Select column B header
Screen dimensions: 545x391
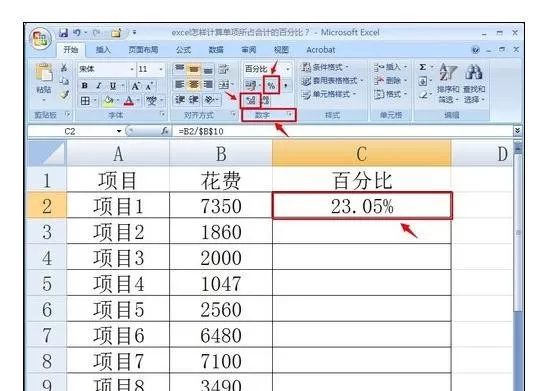pos(221,153)
